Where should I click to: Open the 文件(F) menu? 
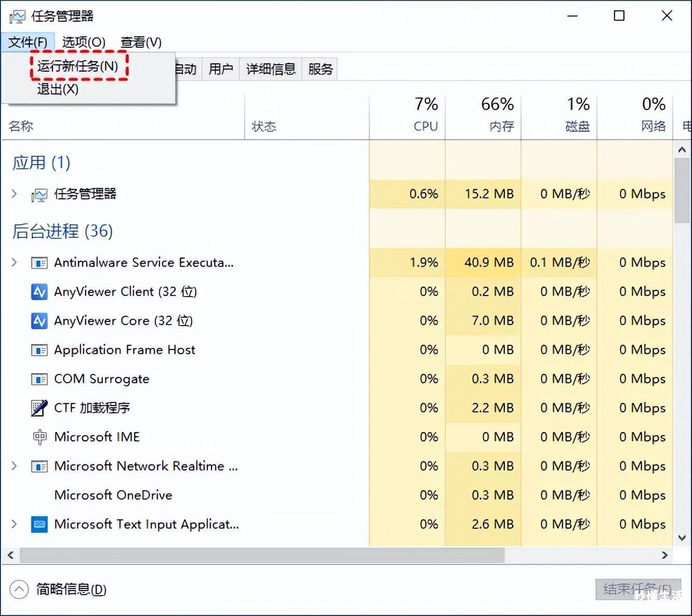click(x=28, y=42)
